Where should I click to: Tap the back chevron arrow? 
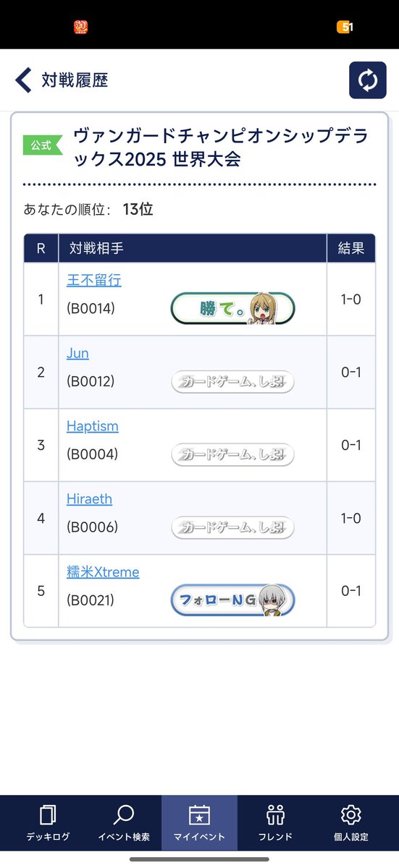tap(23, 80)
